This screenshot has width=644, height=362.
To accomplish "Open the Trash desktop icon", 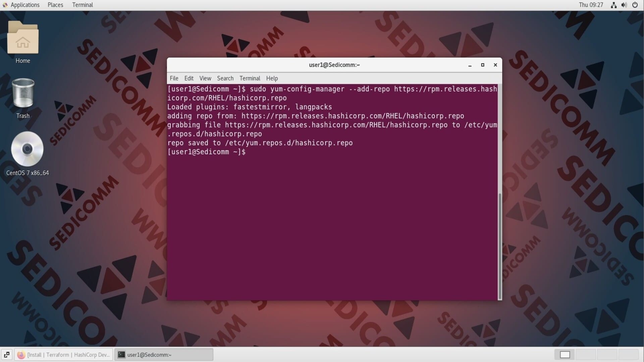I will 23,93.
